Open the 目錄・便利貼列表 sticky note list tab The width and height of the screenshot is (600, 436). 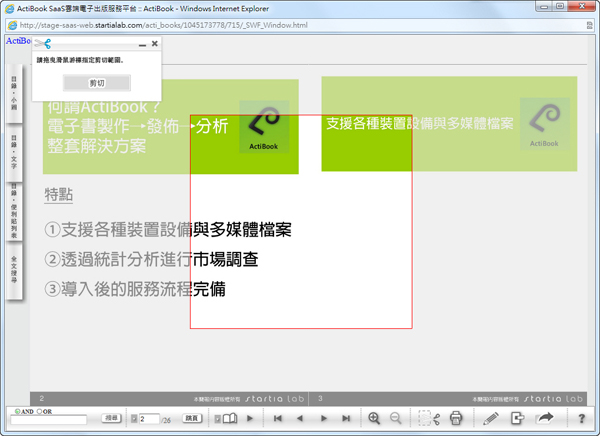(x=14, y=211)
